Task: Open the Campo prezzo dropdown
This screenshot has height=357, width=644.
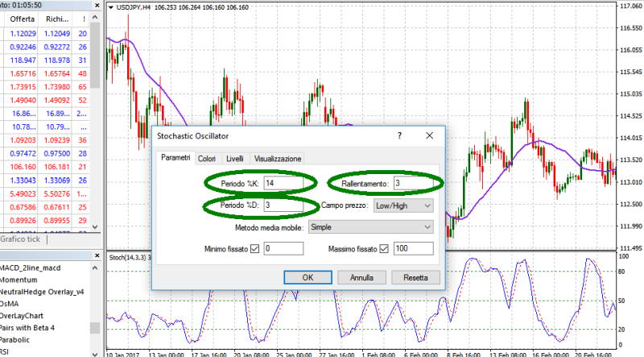Action: coord(402,205)
